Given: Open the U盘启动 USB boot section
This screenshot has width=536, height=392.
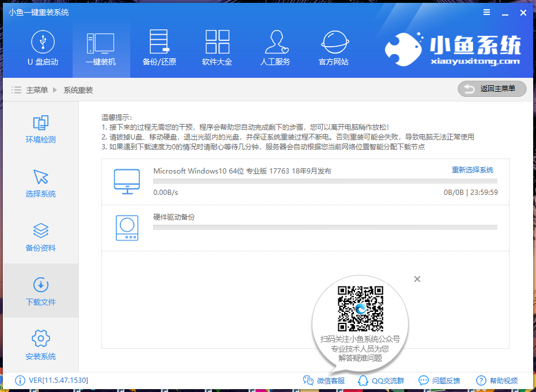Looking at the screenshot, I should [43, 48].
